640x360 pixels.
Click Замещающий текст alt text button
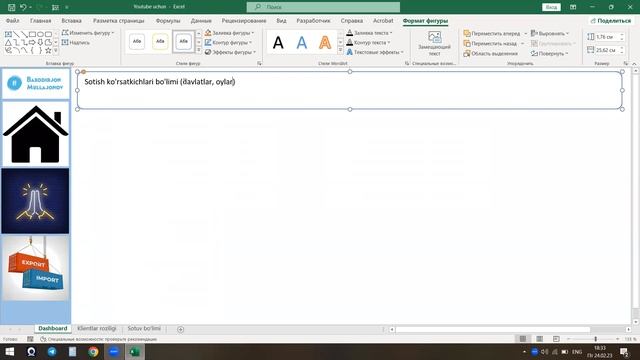434,43
